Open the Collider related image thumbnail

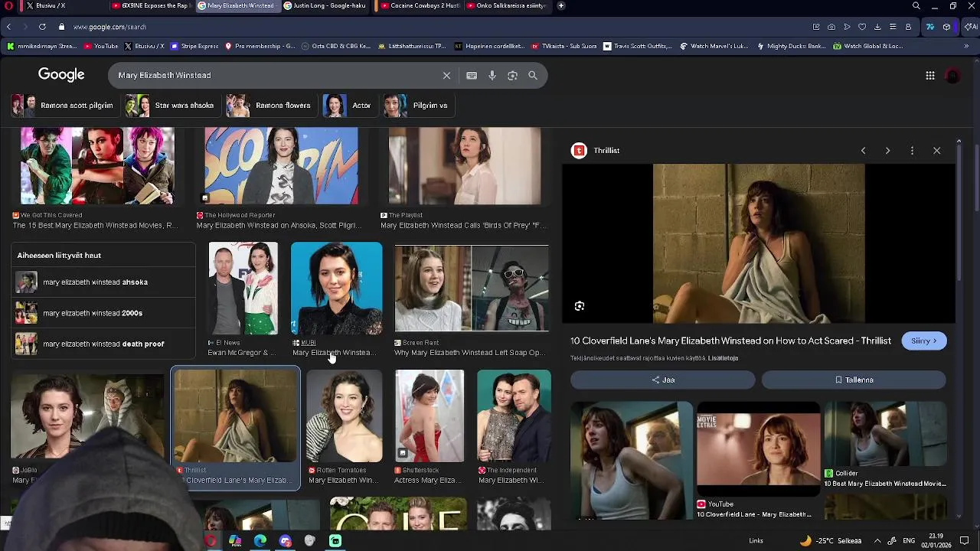point(885,433)
